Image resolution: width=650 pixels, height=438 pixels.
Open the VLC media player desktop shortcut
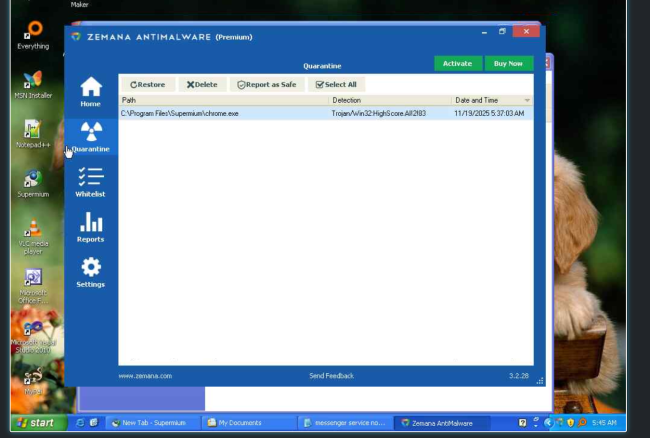(33, 237)
